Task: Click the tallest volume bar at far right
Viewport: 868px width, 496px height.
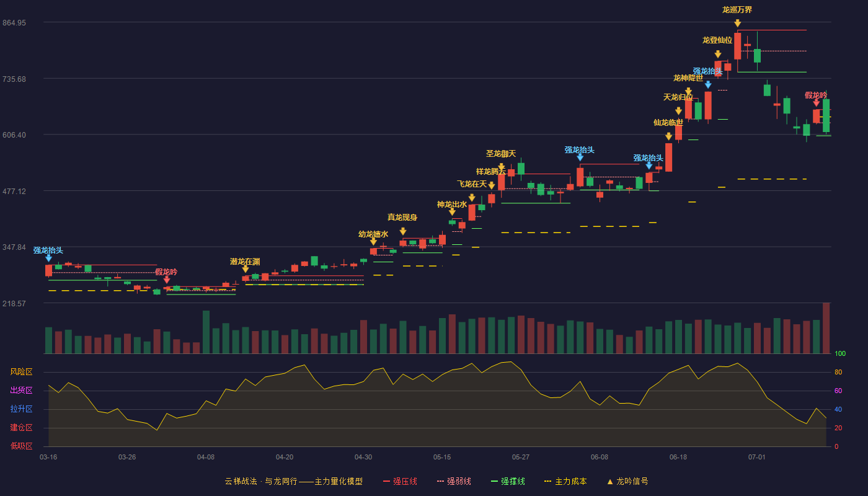Action: (x=826, y=328)
